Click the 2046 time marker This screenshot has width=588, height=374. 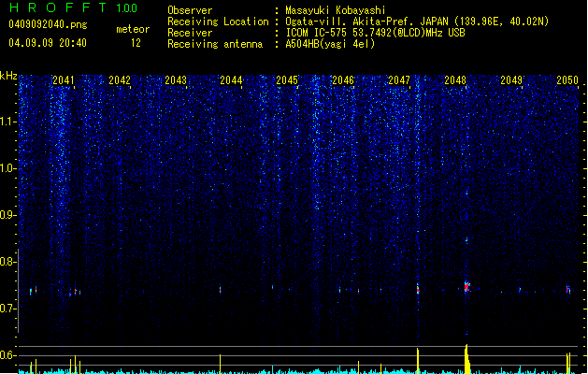(x=343, y=80)
